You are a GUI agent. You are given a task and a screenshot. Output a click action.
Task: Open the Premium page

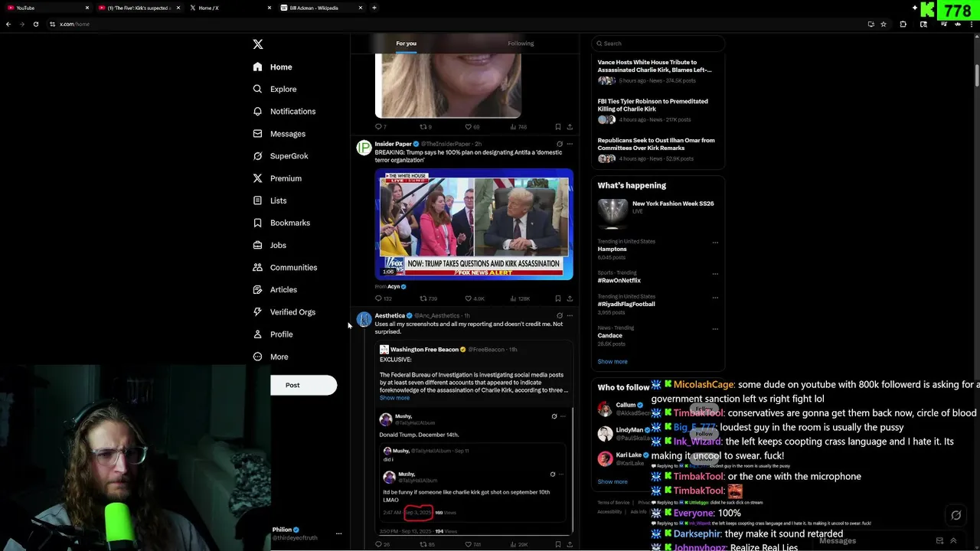[x=277, y=178]
